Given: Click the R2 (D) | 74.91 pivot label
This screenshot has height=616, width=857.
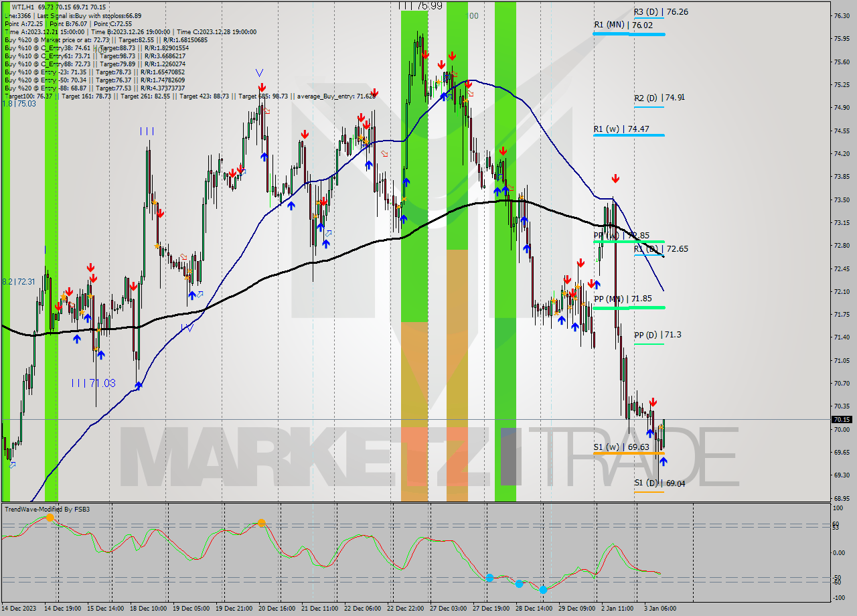Looking at the screenshot, I should click(x=659, y=97).
